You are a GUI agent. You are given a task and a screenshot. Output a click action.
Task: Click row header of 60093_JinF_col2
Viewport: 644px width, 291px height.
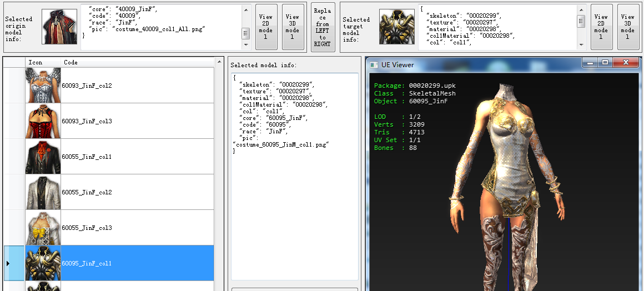pyautogui.click(x=14, y=86)
